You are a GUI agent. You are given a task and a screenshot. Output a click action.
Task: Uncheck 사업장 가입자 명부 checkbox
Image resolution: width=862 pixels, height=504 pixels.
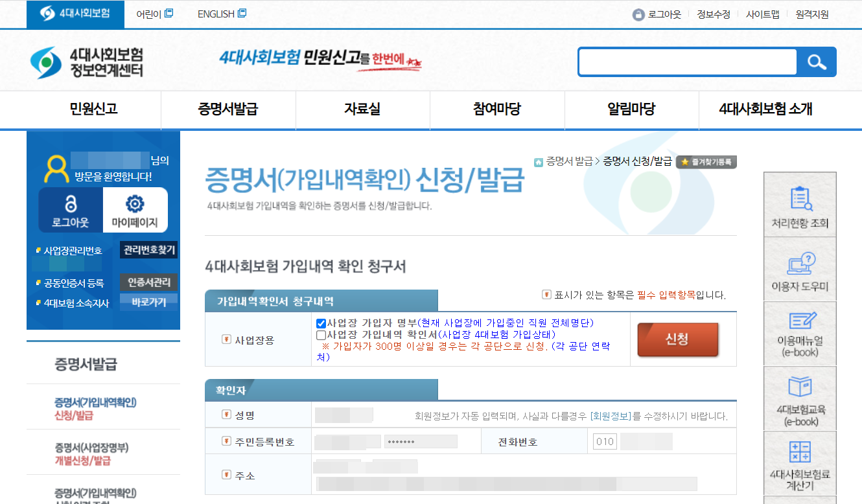[x=321, y=323]
